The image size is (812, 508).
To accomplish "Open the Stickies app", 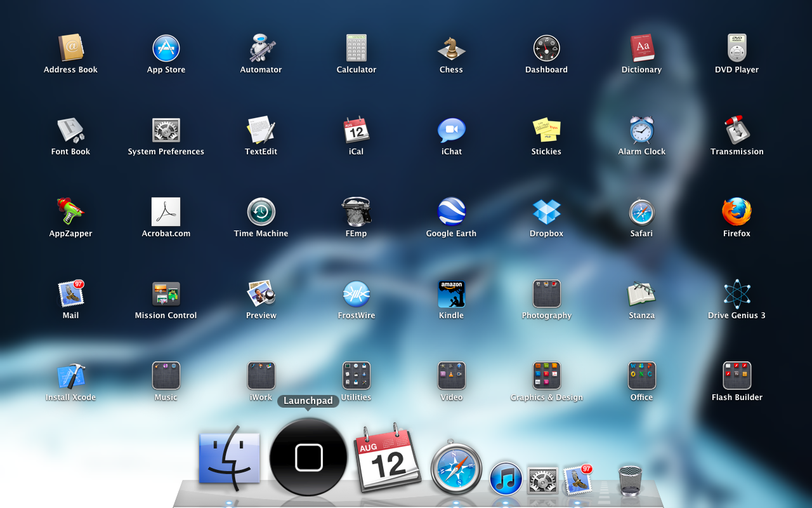I will (547, 130).
